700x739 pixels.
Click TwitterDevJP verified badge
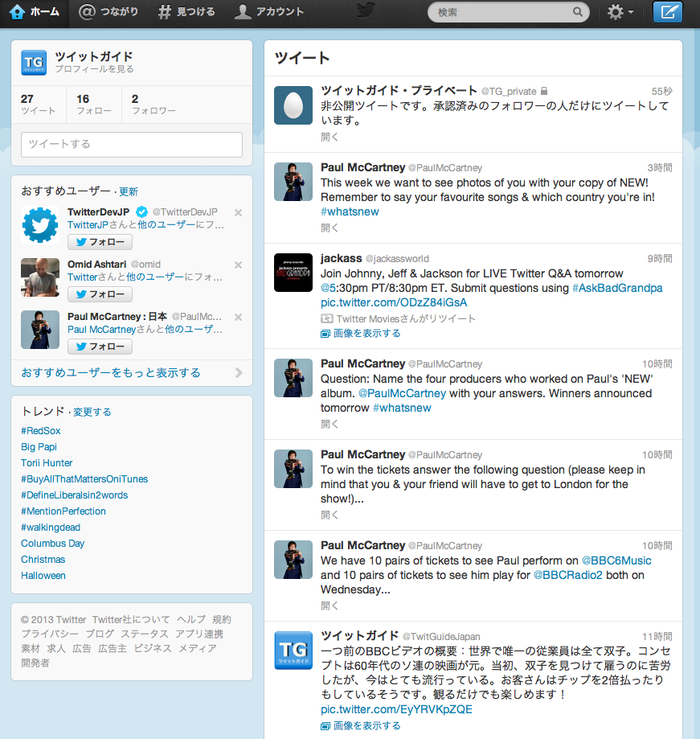coord(141,212)
